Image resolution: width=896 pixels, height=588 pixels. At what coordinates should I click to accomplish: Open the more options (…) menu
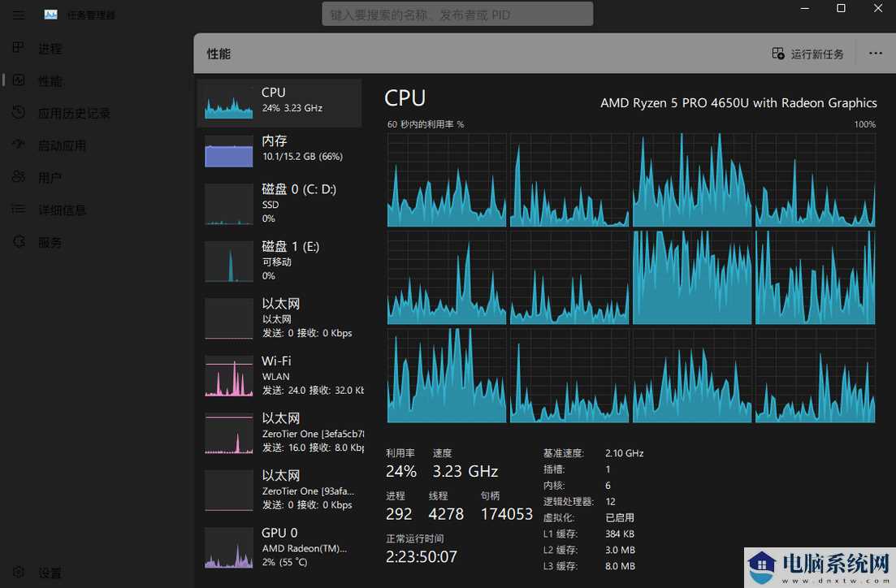[x=876, y=53]
